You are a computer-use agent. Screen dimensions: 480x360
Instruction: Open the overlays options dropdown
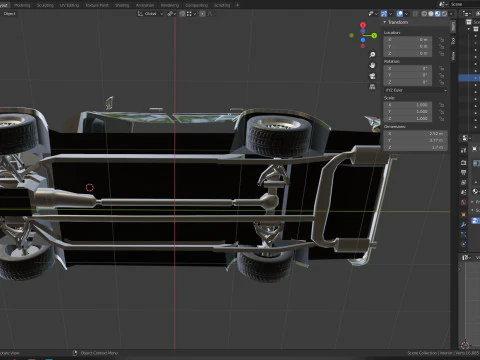406,14
